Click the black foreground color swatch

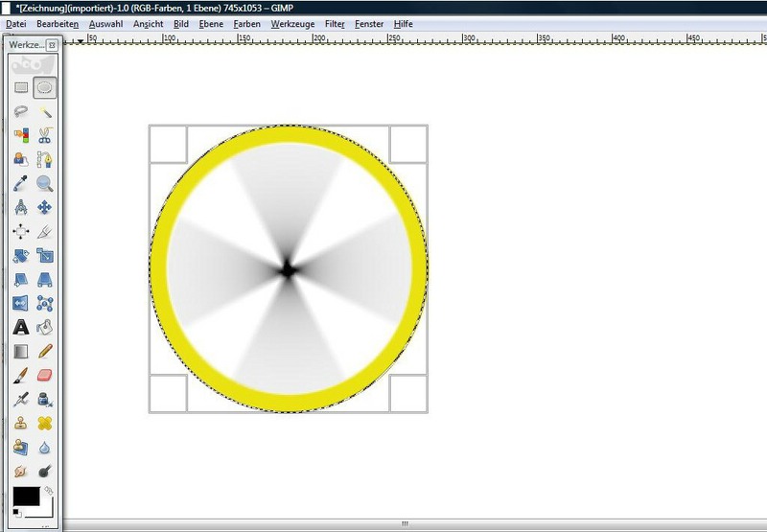click(26, 497)
